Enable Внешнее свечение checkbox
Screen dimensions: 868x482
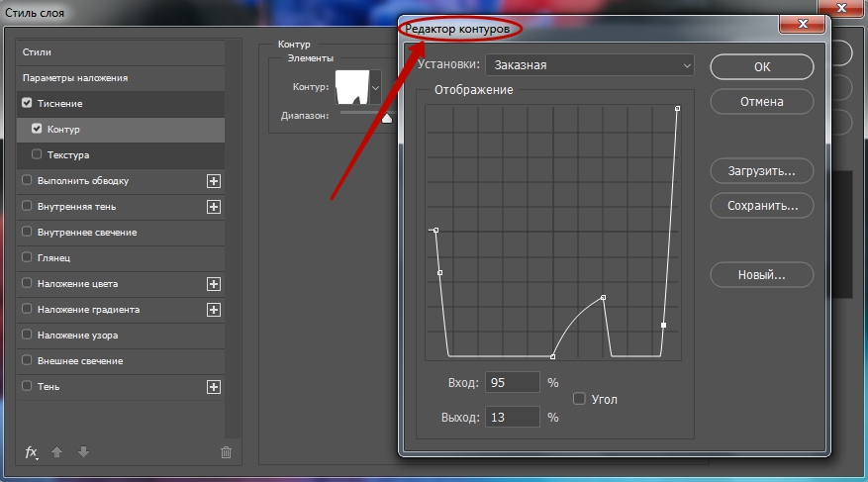[x=27, y=359]
